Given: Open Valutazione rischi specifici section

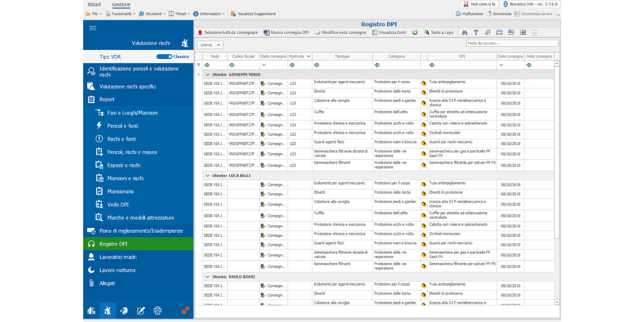Looking at the screenshot, I should click(x=138, y=86).
